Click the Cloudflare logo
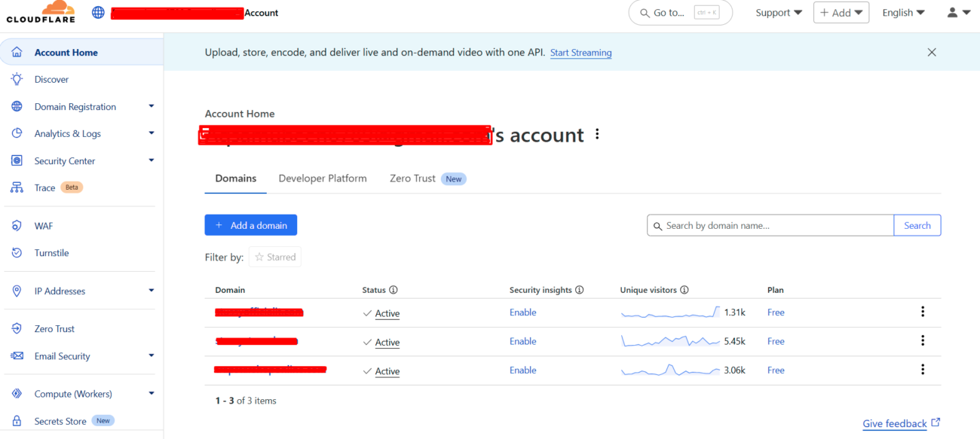 tap(41, 12)
